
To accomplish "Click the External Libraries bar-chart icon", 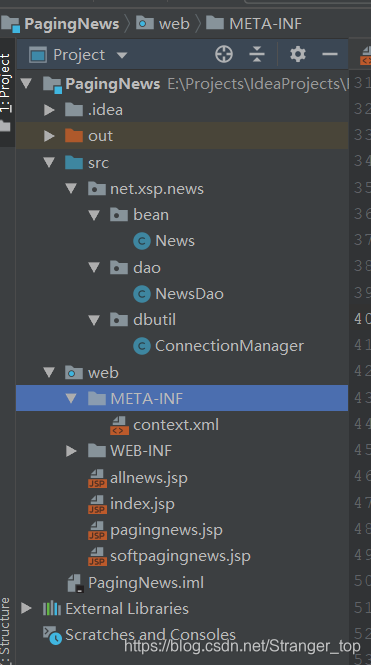I will pyautogui.click(x=52, y=609).
